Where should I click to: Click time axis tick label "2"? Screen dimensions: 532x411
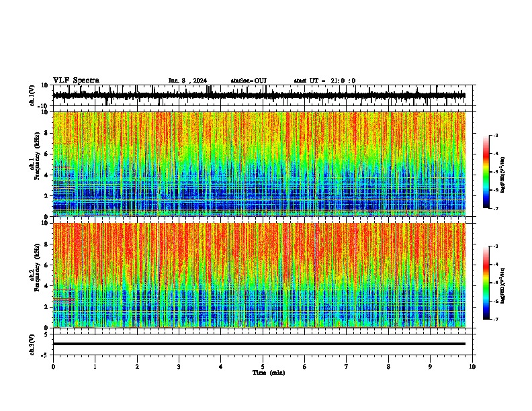pyautogui.click(x=137, y=367)
